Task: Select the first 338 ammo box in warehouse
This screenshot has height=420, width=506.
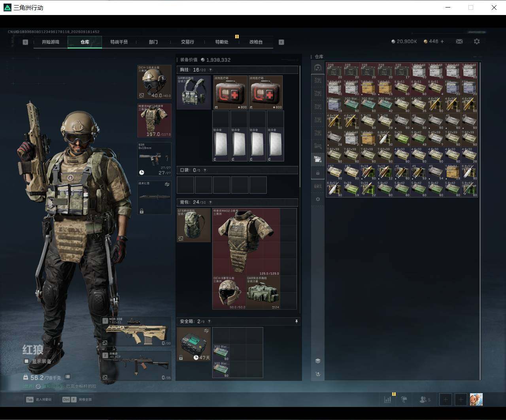Action: (334, 71)
